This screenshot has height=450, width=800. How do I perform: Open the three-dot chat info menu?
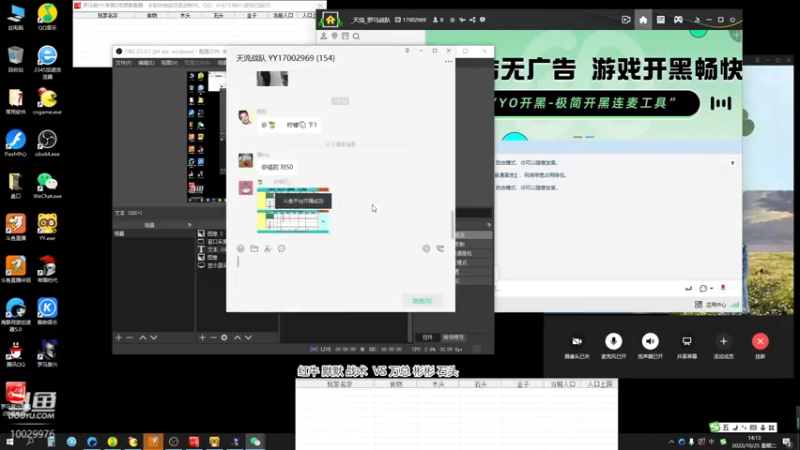pos(448,61)
